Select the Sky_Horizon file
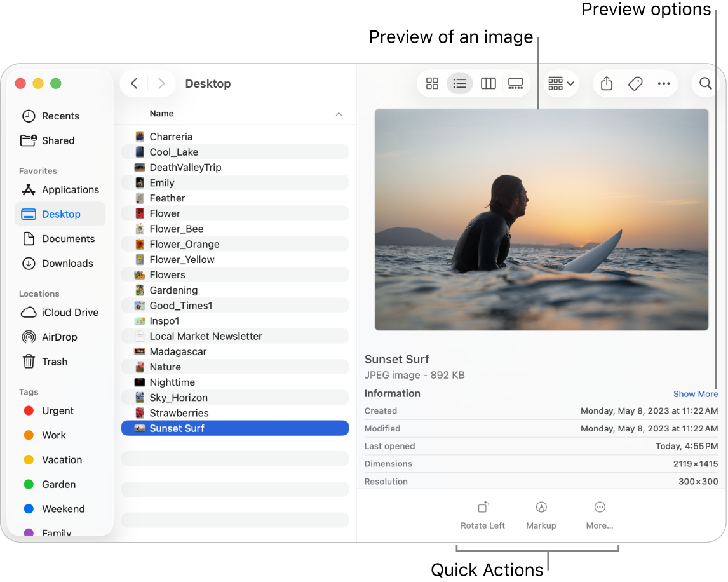The width and height of the screenshot is (728, 582). click(235, 397)
